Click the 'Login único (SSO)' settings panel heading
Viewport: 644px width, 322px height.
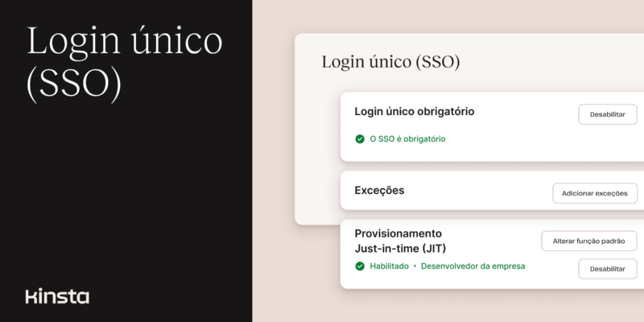[x=390, y=62]
